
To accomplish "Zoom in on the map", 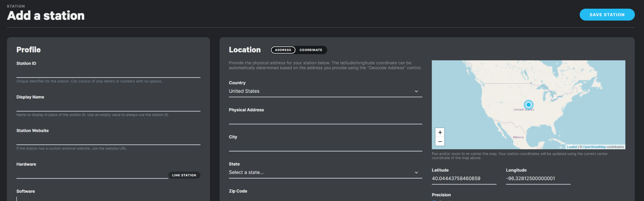I will coord(440,132).
